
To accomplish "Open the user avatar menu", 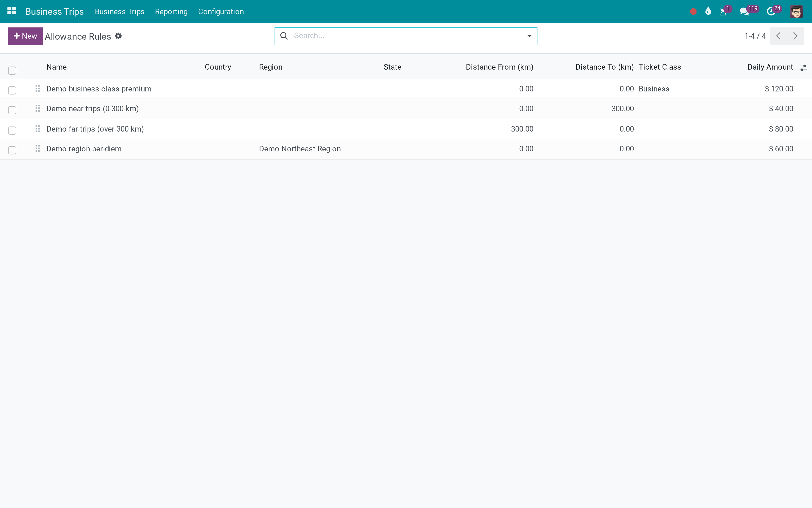I will [796, 12].
